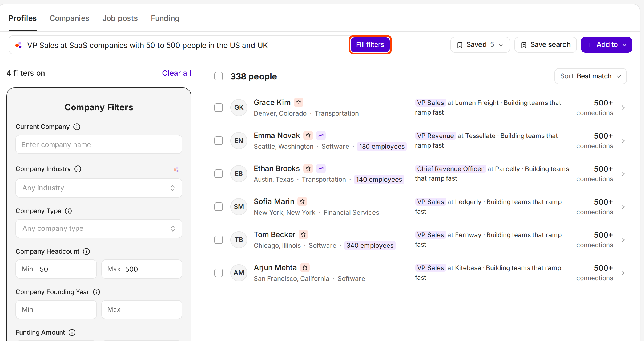
Task: Click the 140 employees badge
Action: (379, 180)
